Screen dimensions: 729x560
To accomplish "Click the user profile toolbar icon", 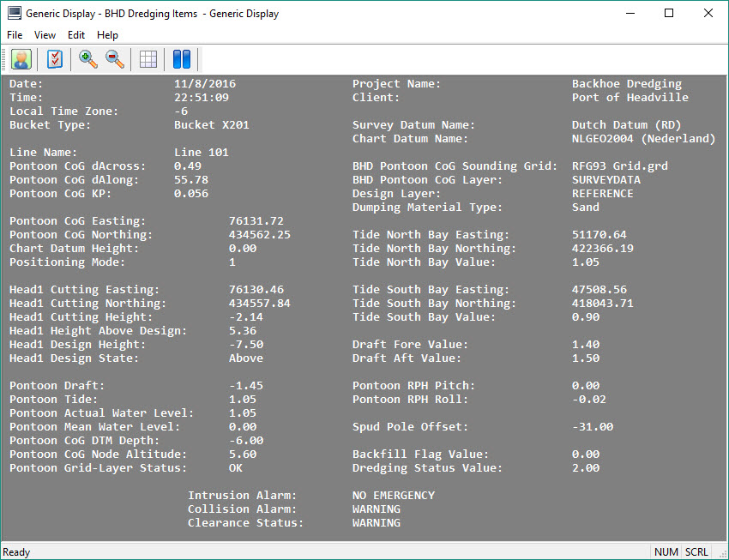I will (21, 59).
